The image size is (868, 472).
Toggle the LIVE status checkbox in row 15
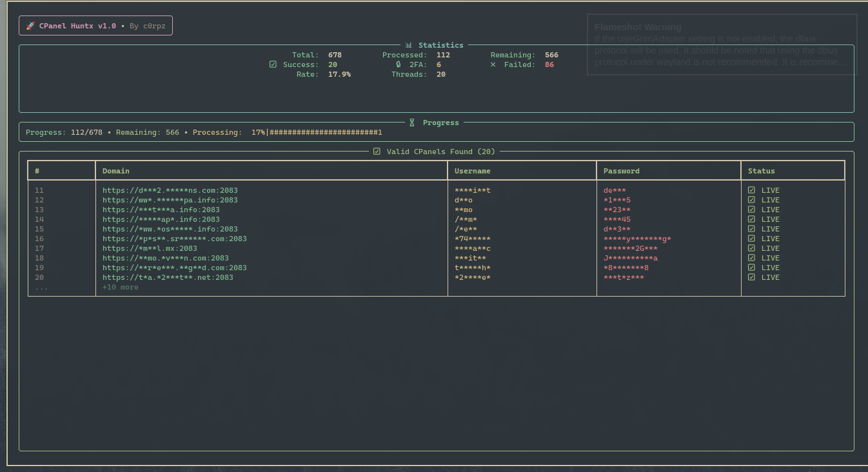751,229
